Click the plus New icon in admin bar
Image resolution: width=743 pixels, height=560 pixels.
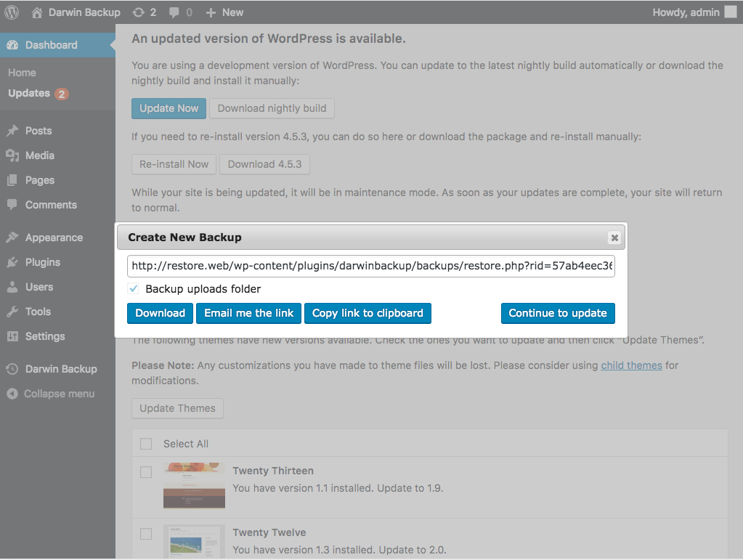[211, 13]
